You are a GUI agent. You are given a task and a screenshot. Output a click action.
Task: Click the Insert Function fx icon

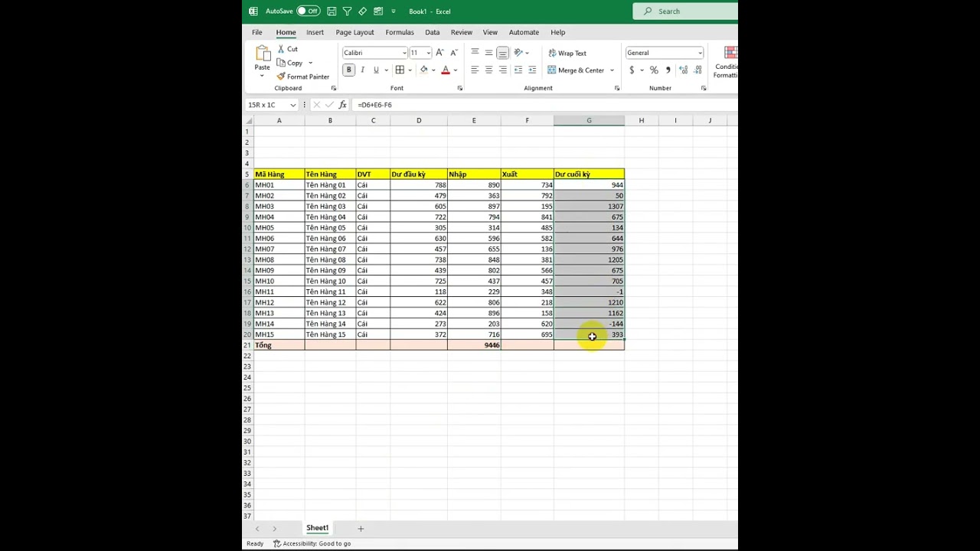[342, 105]
